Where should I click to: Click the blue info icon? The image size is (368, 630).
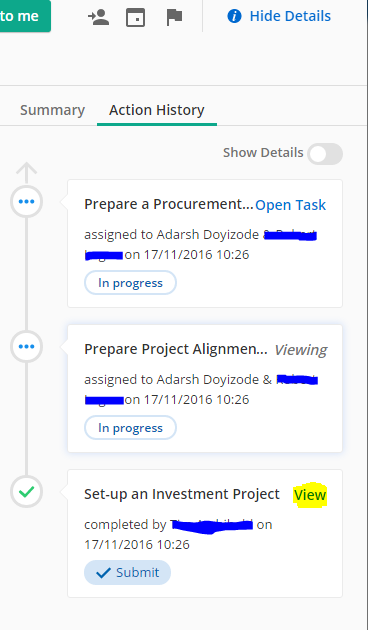[234, 16]
